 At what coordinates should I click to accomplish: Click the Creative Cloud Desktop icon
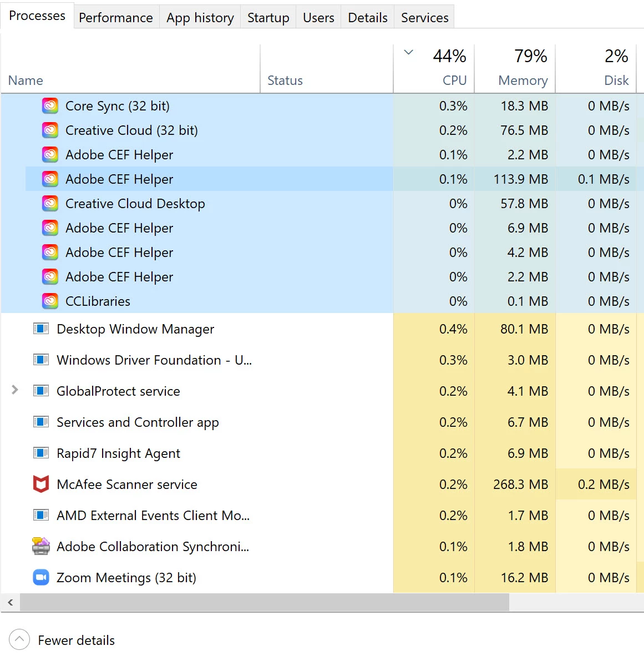click(x=50, y=204)
